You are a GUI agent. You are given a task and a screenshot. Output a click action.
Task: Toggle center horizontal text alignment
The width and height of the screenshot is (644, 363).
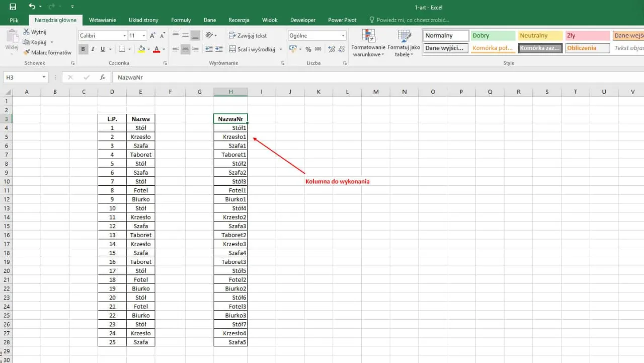click(x=185, y=49)
